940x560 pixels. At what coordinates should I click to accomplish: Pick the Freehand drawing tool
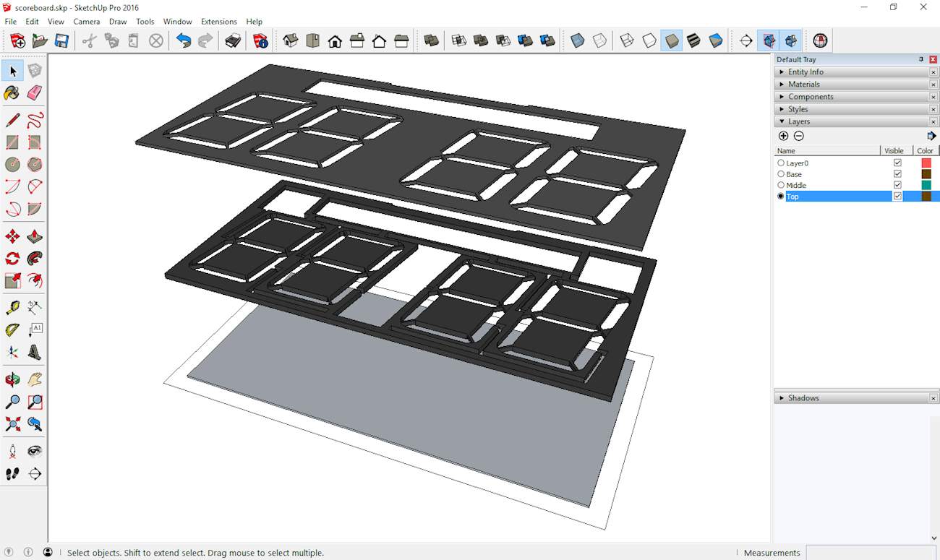point(35,121)
